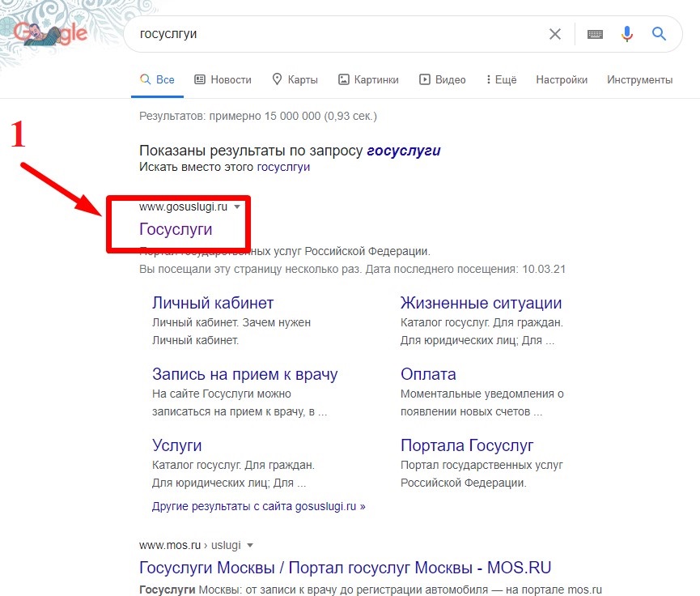700x596 pixels.
Task: Open the Услуги sitelink
Action: click(x=176, y=445)
